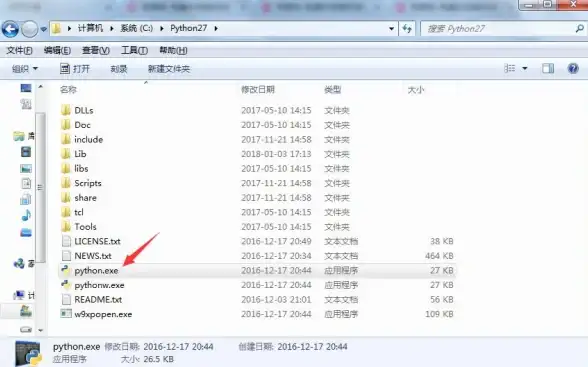The height and width of the screenshot is (367, 588).
Task: Click the pythonw.exe file name
Action: (x=99, y=285)
